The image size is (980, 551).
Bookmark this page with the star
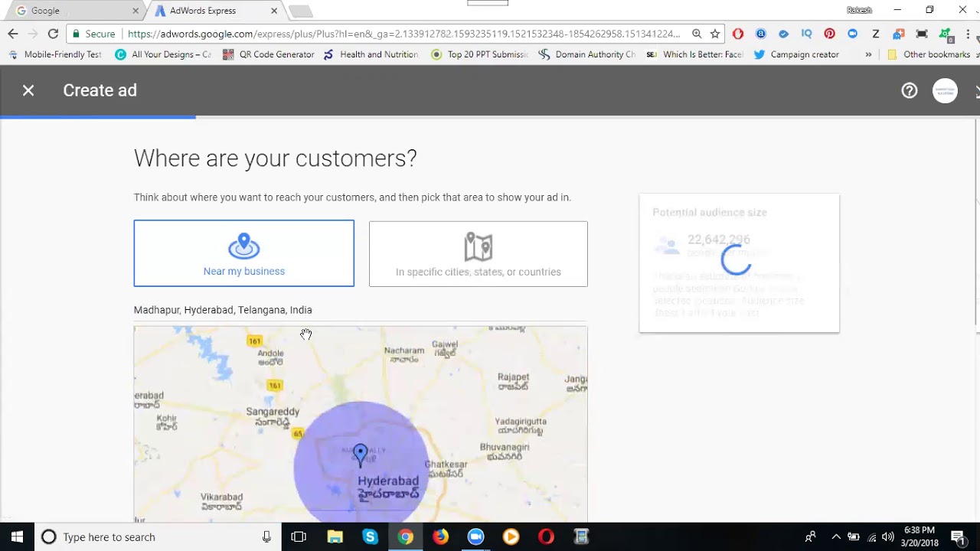[x=715, y=34]
